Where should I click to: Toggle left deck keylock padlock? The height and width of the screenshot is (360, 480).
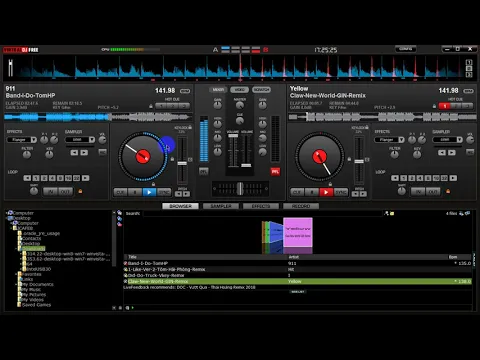pos(190,127)
